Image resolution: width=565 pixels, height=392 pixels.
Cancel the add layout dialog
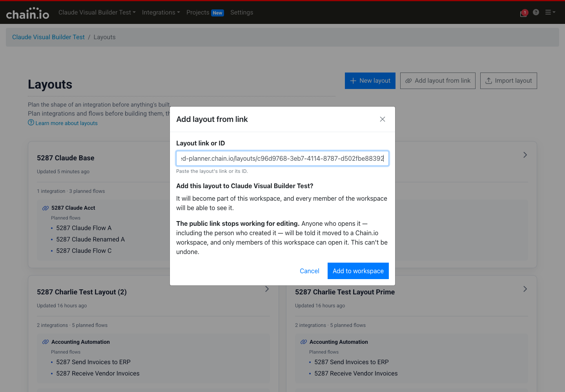(310, 271)
